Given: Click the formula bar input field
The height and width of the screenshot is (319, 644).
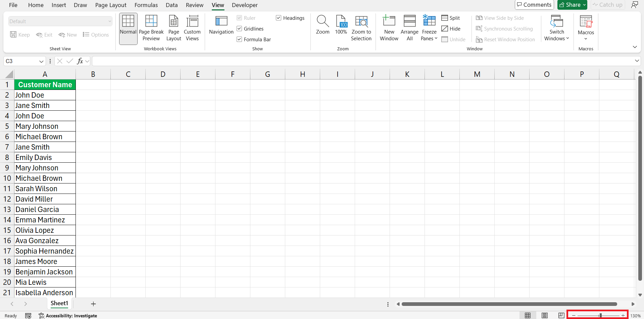Looking at the screenshot, I should click(x=363, y=61).
